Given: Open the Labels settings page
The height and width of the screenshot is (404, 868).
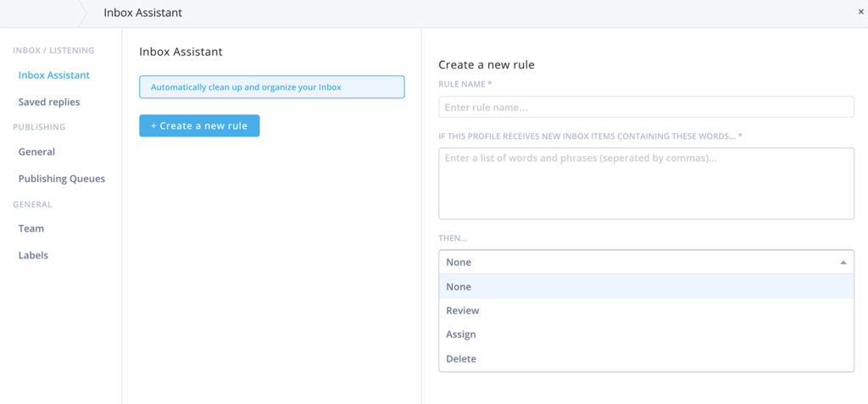Looking at the screenshot, I should coord(33,256).
